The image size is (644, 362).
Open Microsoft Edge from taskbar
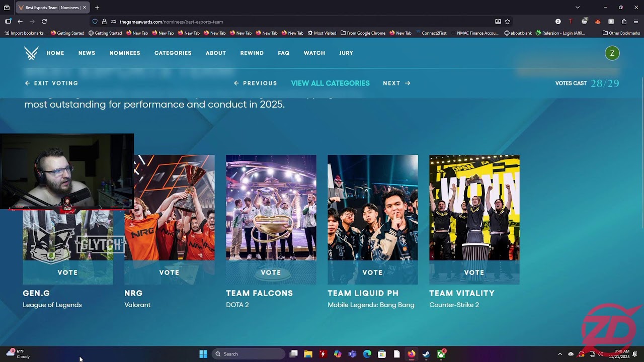[x=367, y=354]
